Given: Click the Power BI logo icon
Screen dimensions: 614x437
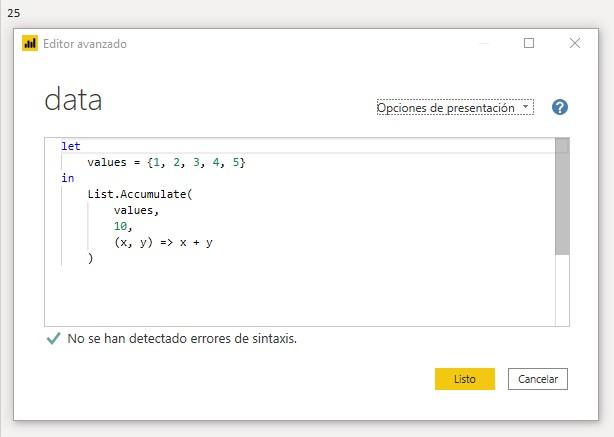Looking at the screenshot, I should click(30, 43).
